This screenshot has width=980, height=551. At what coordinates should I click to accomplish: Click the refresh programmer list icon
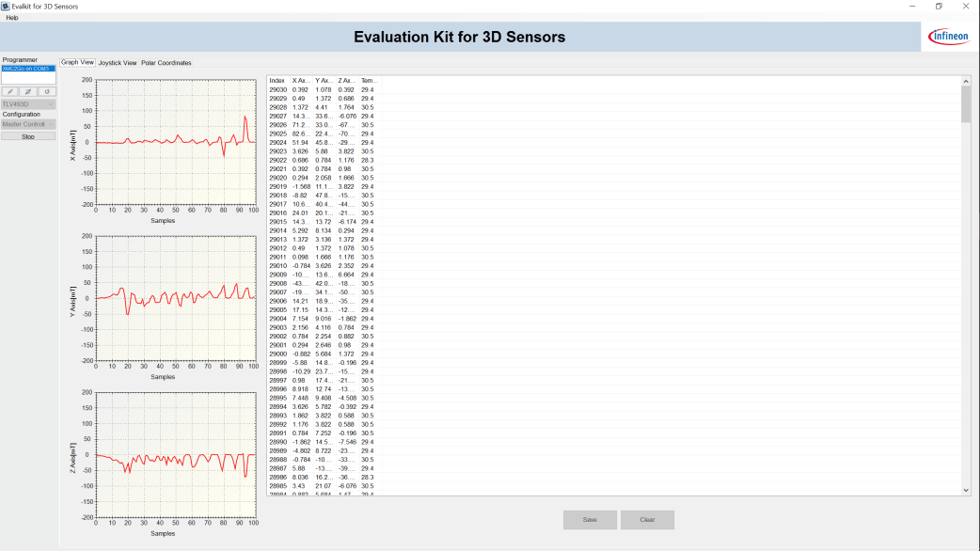pyautogui.click(x=46, y=91)
